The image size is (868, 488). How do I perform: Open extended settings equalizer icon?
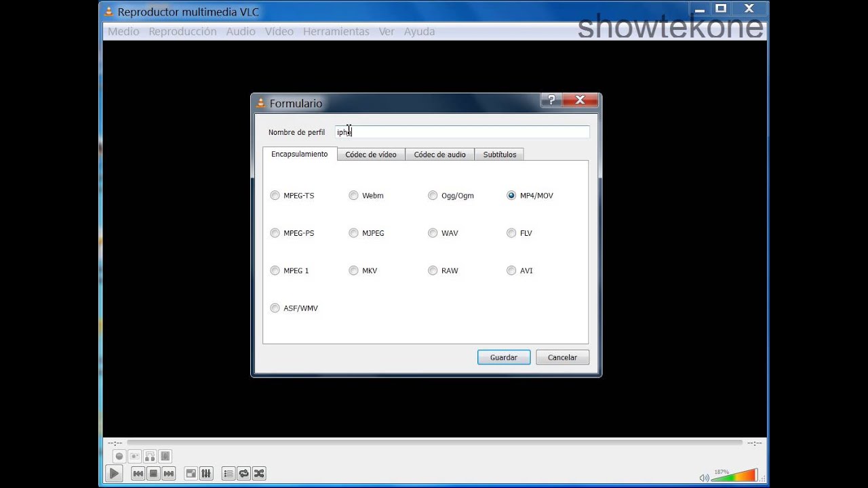coord(207,474)
